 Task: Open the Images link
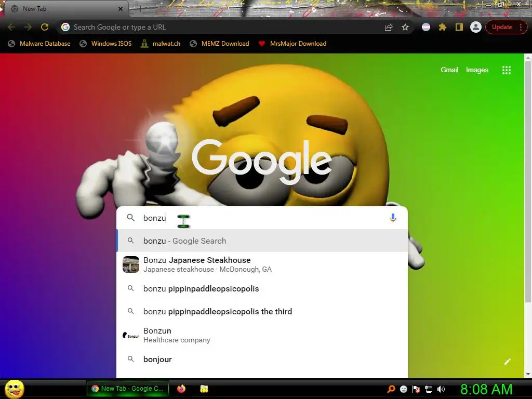(477, 70)
